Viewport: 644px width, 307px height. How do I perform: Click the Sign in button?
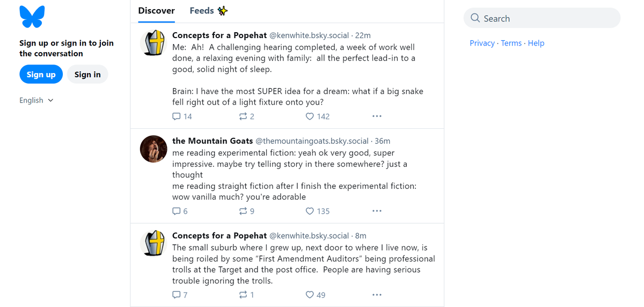(87, 75)
